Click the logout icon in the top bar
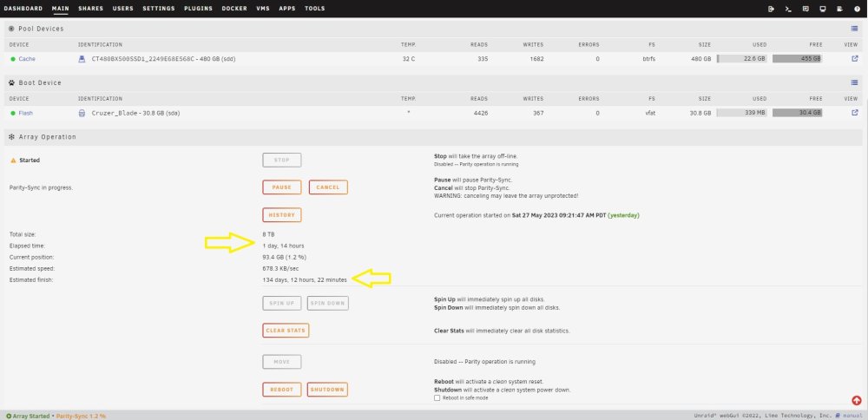The height and width of the screenshot is (420, 868). point(771,9)
